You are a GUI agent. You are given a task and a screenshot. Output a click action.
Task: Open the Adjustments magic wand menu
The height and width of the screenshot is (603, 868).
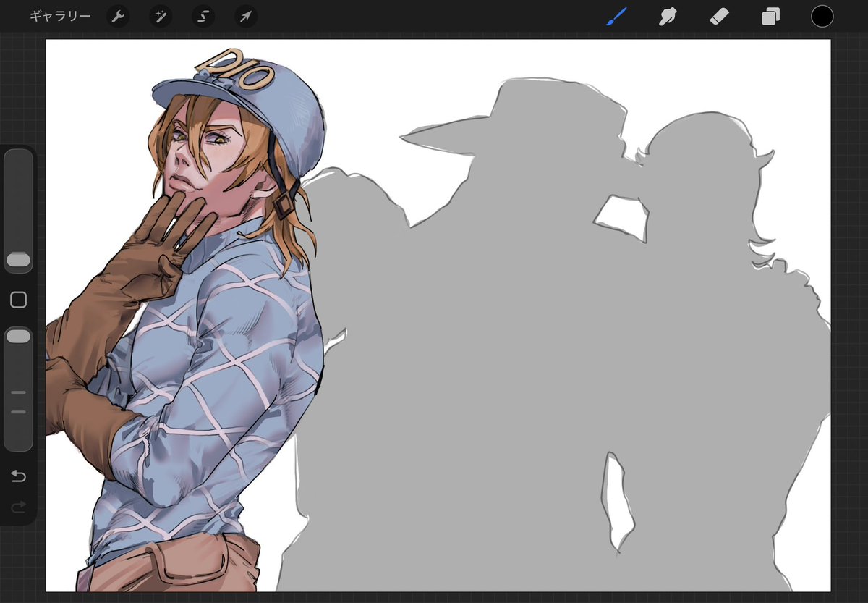point(161,17)
